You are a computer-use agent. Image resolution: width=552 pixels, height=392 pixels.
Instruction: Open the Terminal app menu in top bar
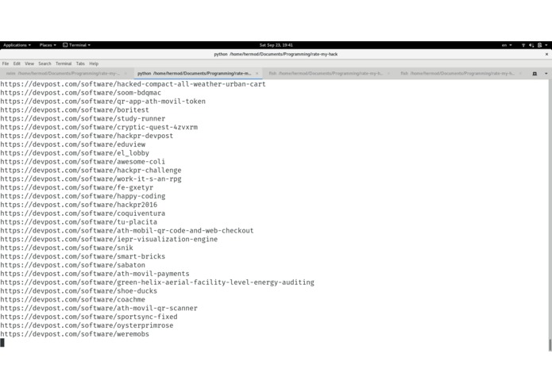coord(76,45)
